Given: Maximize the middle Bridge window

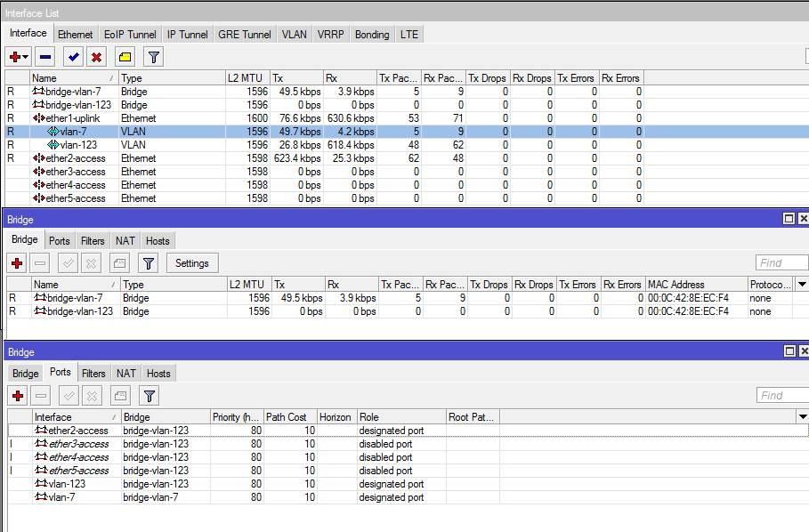Looking at the screenshot, I should 789,219.
